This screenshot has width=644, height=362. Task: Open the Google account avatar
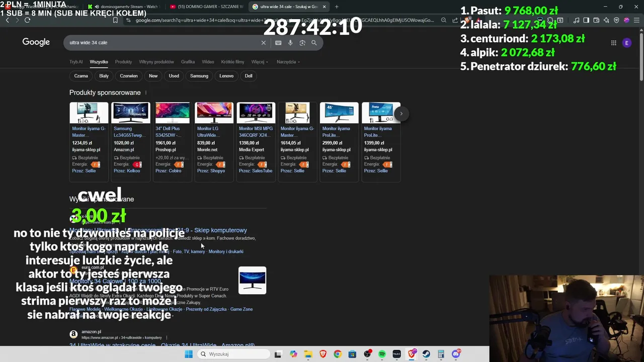point(627,43)
